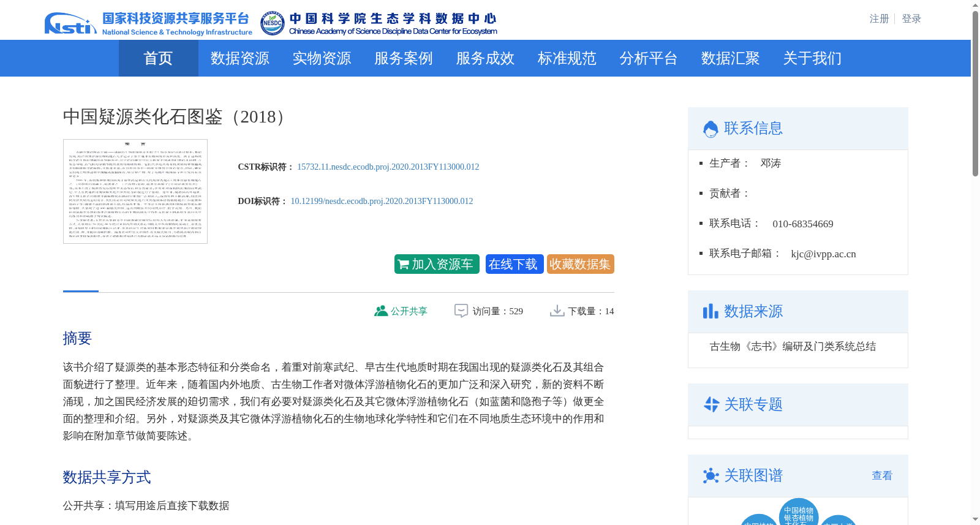Viewport: 980px width, 525px height.
Task: Click the 收藏数据集 button
Action: 581,264
